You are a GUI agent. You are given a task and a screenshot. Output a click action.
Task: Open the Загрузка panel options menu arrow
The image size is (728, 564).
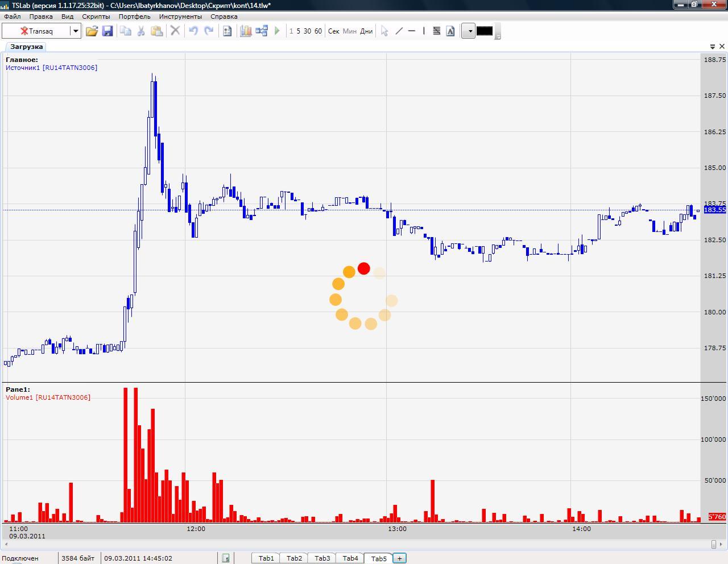pos(713,47)
